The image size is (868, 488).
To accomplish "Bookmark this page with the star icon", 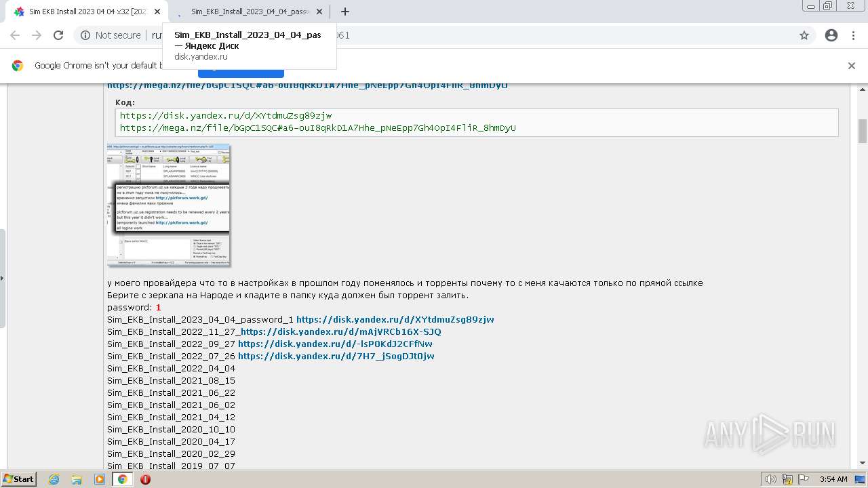I will point(804,35).
